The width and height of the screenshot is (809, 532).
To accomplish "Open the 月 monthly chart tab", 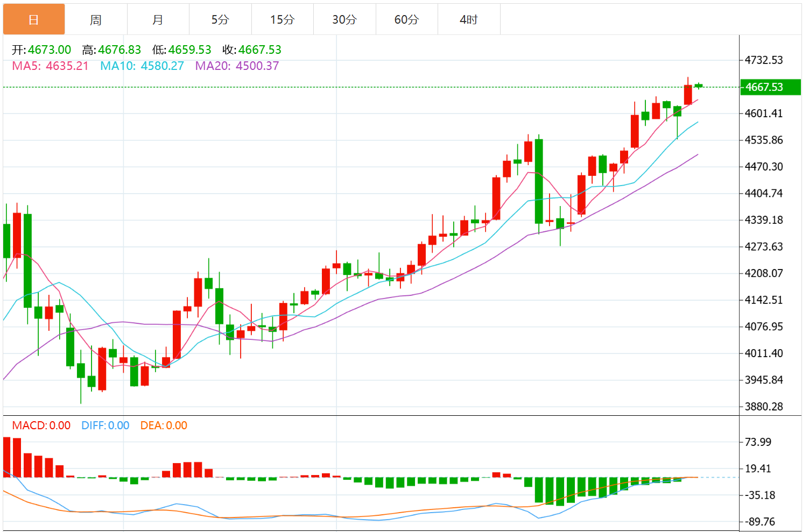I will click(158, 20).
